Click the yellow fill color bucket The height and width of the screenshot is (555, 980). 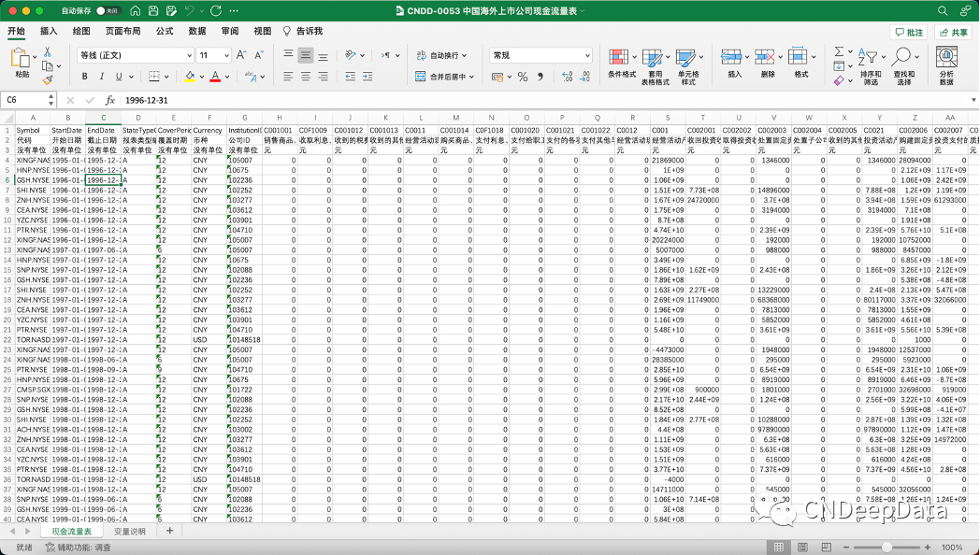pos(190,77)
